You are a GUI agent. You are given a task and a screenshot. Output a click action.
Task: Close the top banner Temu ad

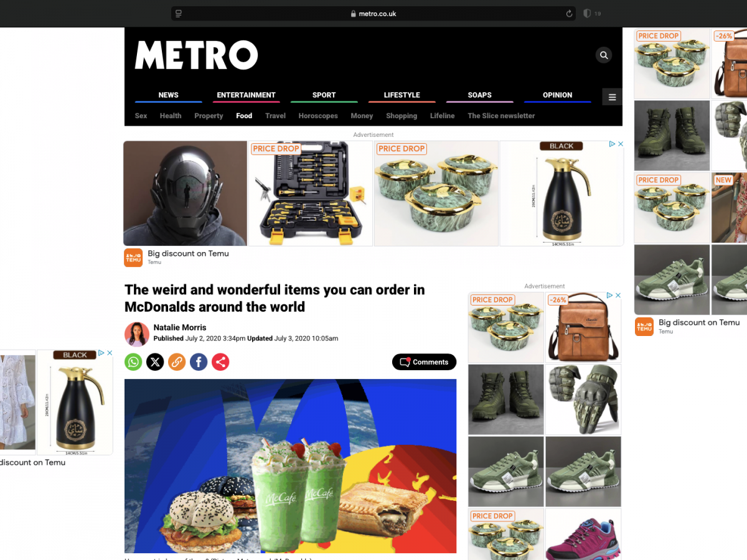click(x=620, y=144)
